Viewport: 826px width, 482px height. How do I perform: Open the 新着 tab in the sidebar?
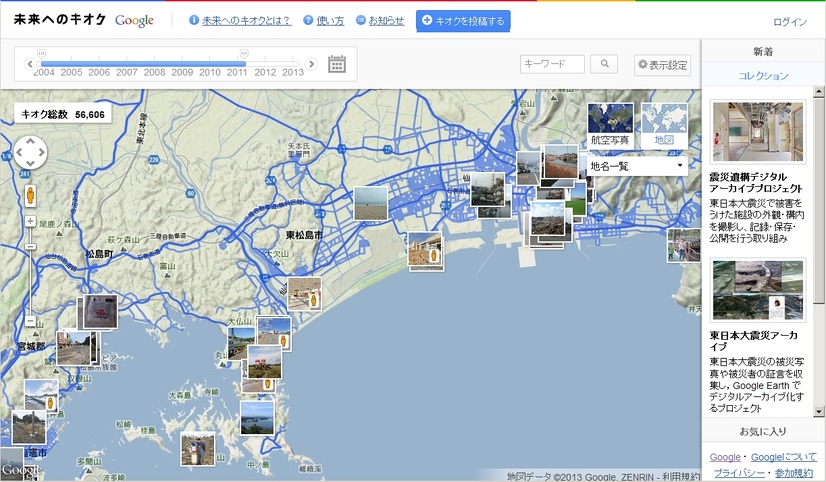pos(763,51)
